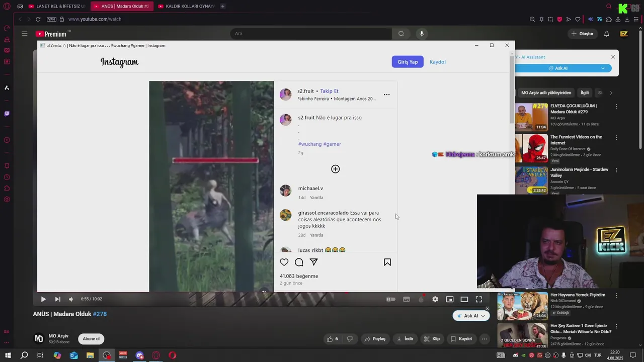Viewport: 644px width, 362px height.
Task: Start YouTube voice search microphone
Action: [422, 34]
